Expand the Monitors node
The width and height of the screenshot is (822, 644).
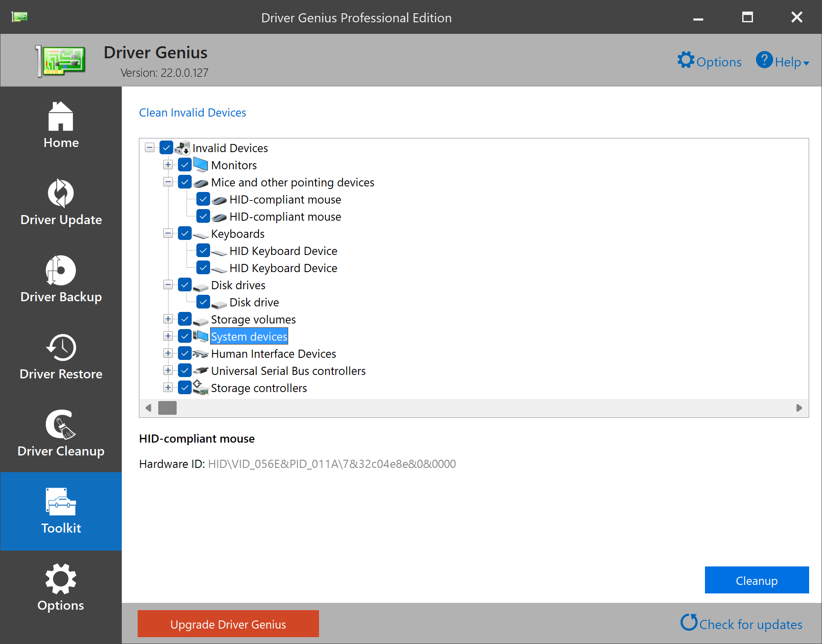[x=168, y=165]
